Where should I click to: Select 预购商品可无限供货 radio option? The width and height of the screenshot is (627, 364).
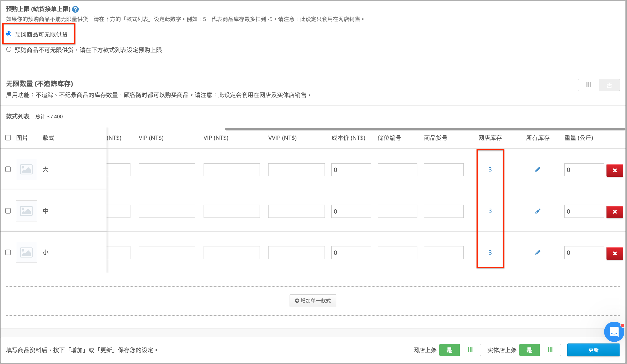pyautogui.click(x=9, y=34)
